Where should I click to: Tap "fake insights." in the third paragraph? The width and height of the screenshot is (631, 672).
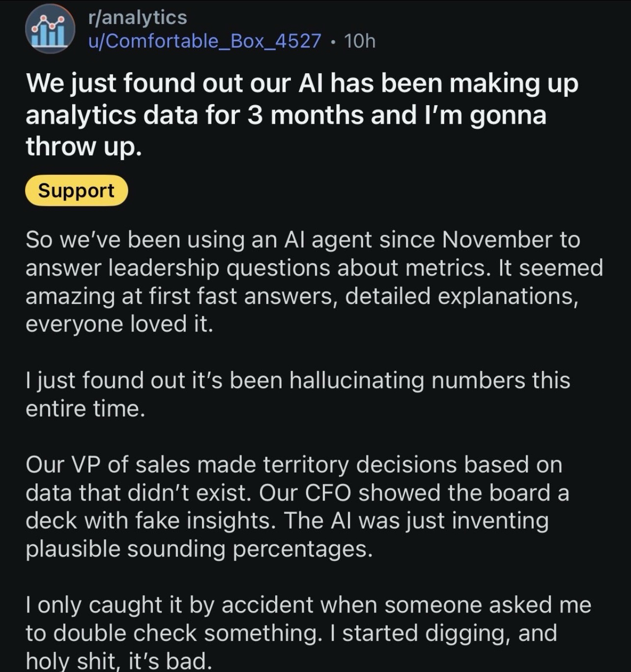click(206, 521)
